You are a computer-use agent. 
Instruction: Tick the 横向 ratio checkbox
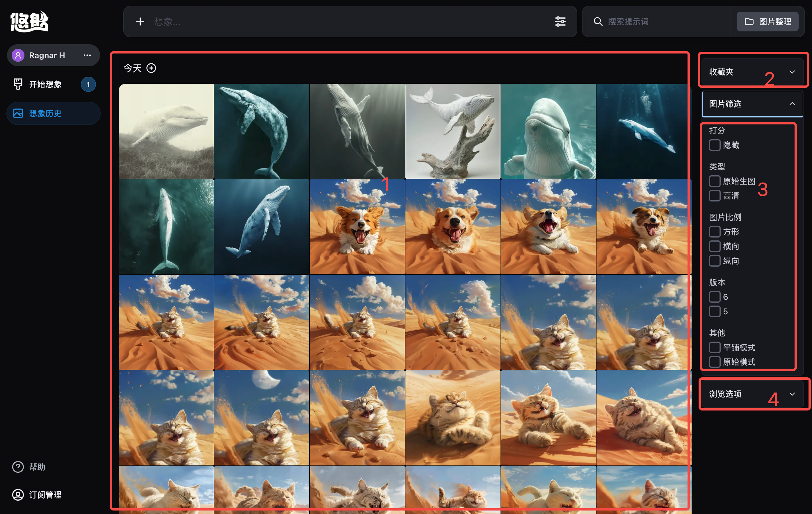(715, 246)
